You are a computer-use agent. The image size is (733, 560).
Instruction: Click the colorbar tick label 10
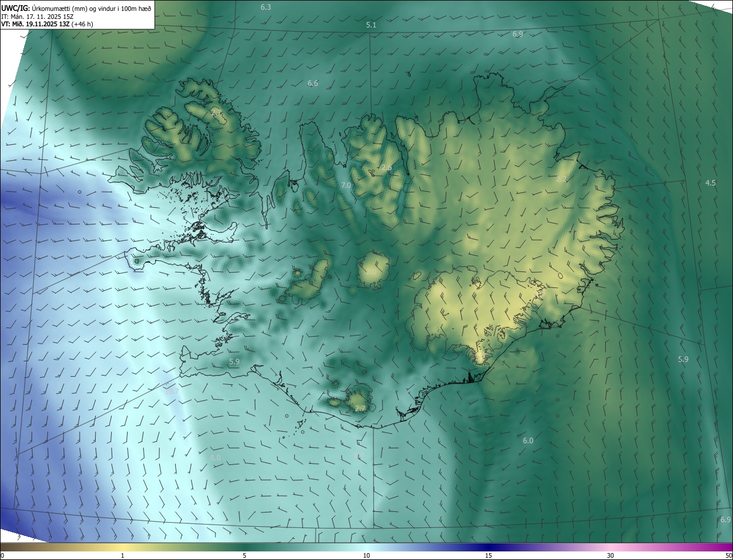coord(366,555)
